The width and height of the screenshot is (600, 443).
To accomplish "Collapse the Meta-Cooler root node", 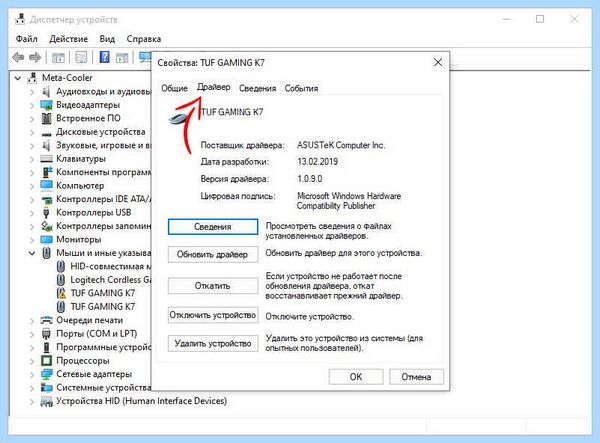I will point(18,78).
